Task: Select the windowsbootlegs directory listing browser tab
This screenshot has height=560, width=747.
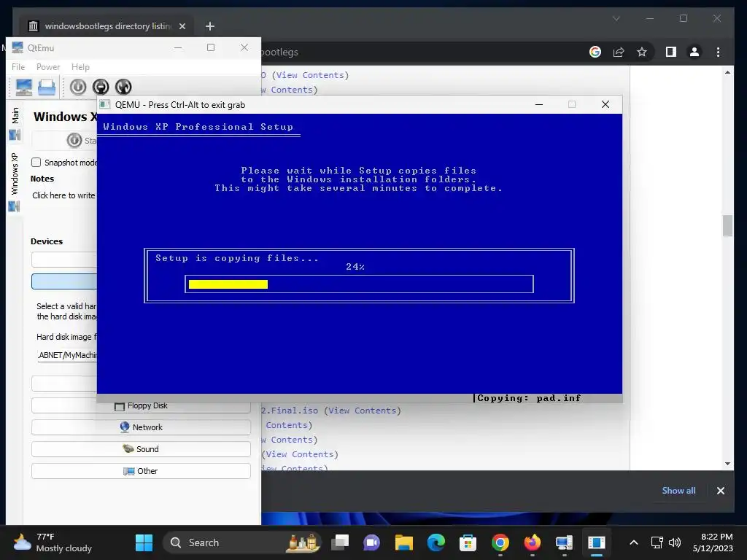Action: (x=108, y=26)
